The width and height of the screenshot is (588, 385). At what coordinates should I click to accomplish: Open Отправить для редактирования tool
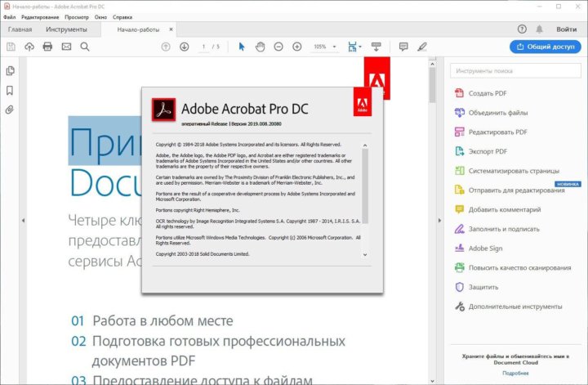pos(510,190)
